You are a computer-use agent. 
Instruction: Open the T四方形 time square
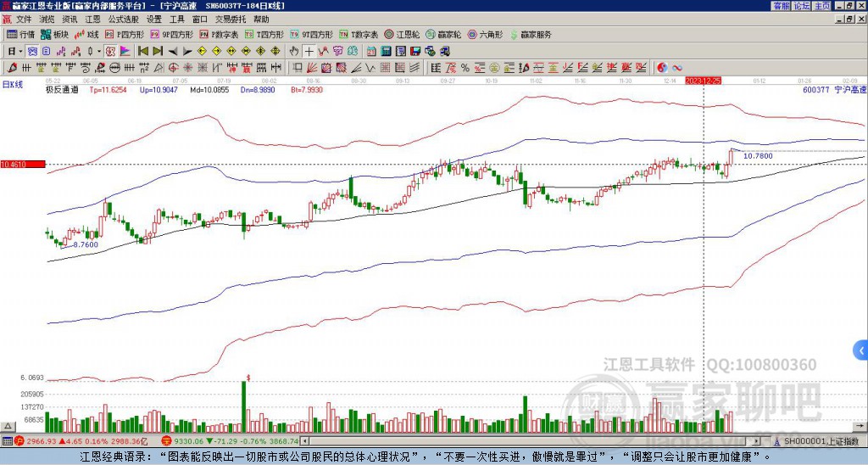[x=264, y=34]
